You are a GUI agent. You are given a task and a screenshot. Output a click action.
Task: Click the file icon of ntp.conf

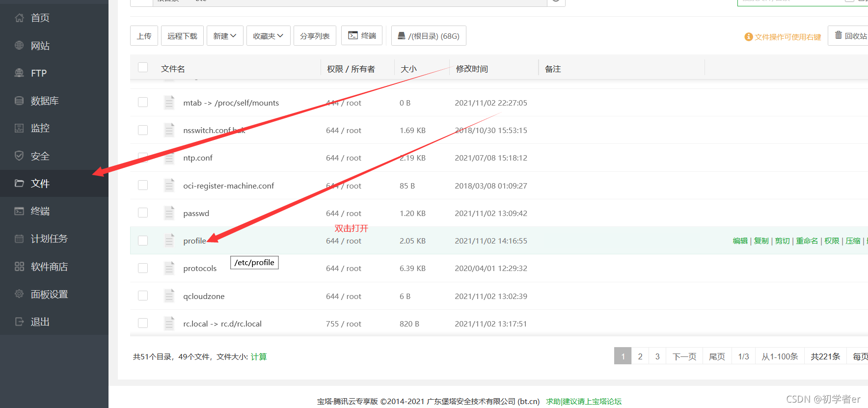[x=169, y=158]
